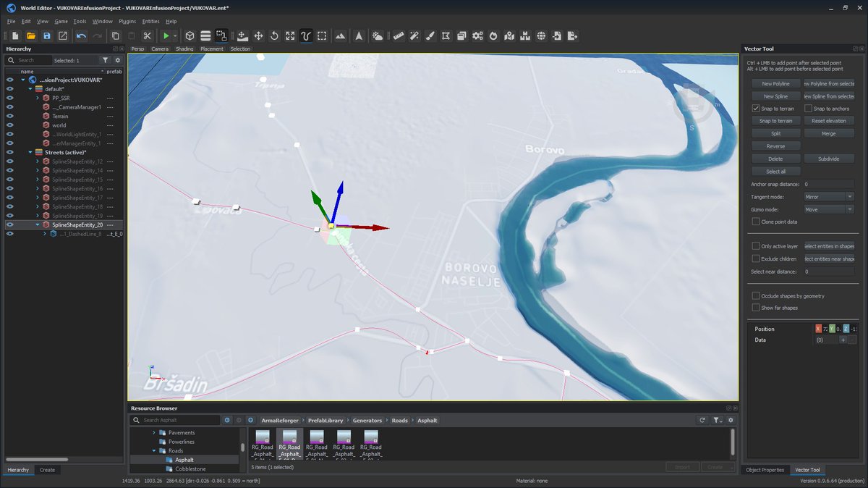Image resolution: width=868 pixels, height=488 pixels.
Task: Click the Undo arrow in the toolbar
Action: tap(81, 35)
